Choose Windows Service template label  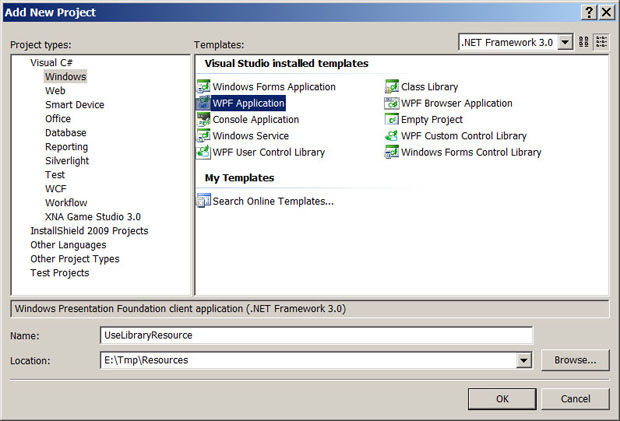(x=250, y=136)
